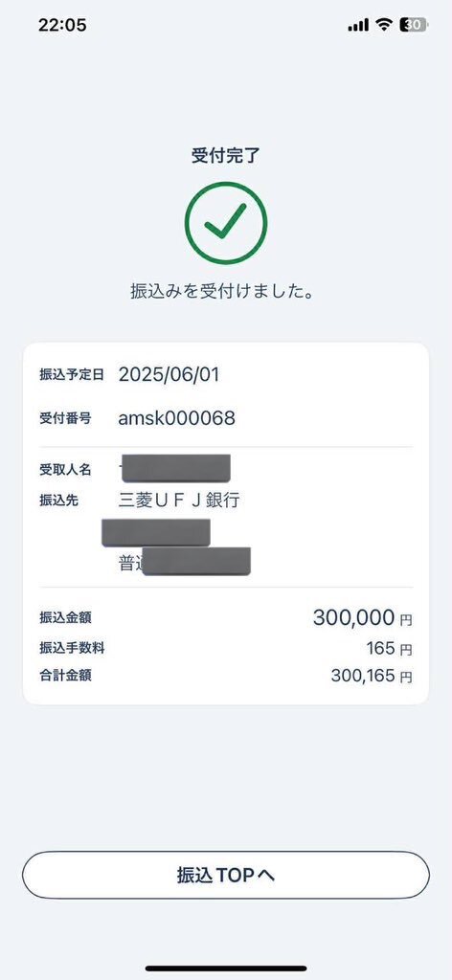The width and height of the screenshot is (452, 980).
Task: Tap the home indicator bar at bottom
Action: tap(226, 969)
